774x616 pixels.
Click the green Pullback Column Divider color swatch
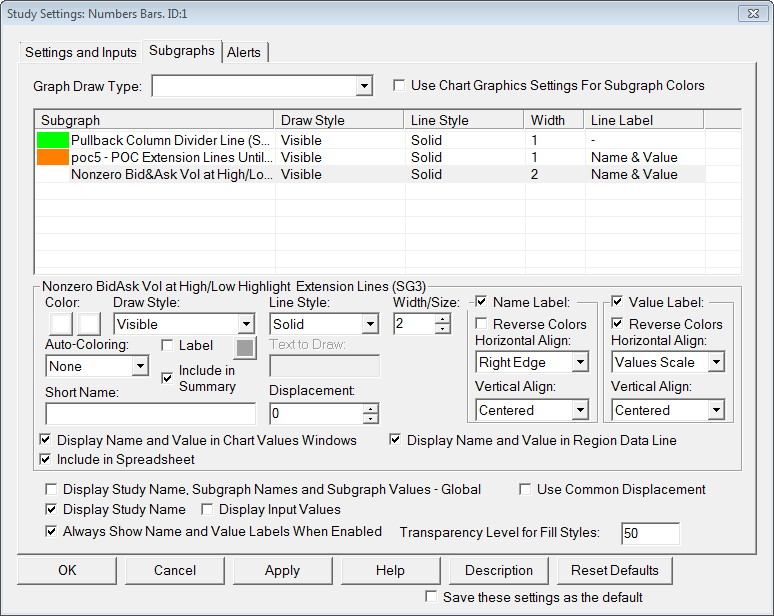click(x=52, y=140)
